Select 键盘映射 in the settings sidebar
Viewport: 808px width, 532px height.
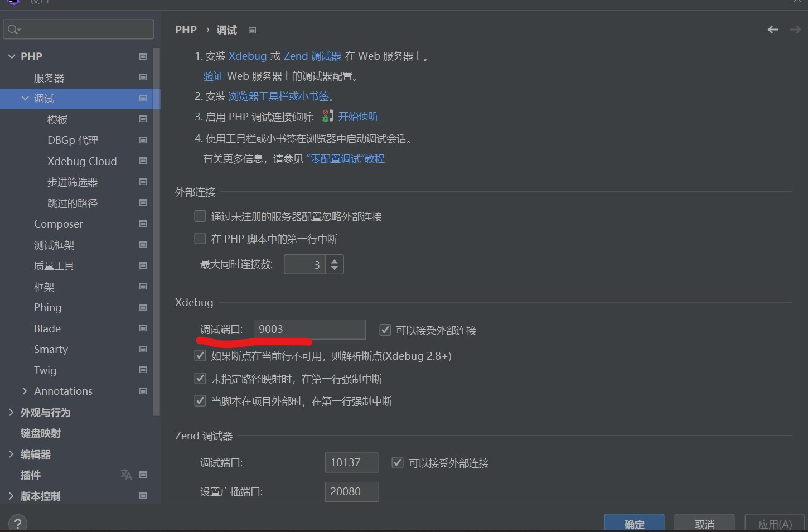point(41,433)
